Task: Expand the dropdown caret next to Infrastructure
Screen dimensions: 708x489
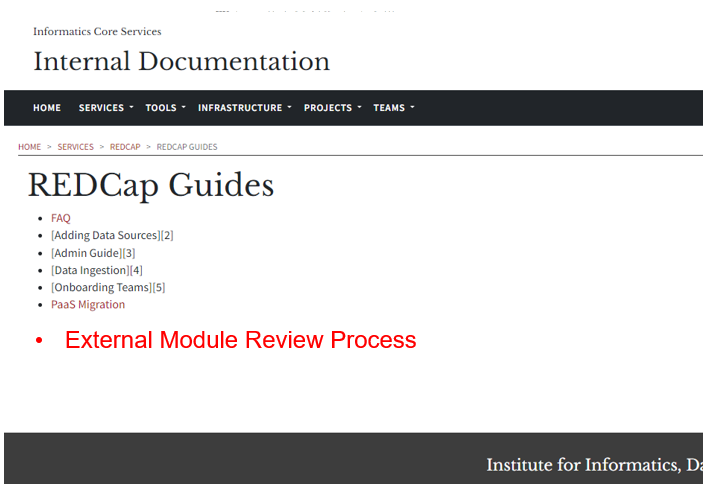Action: [x=289, y=107]
